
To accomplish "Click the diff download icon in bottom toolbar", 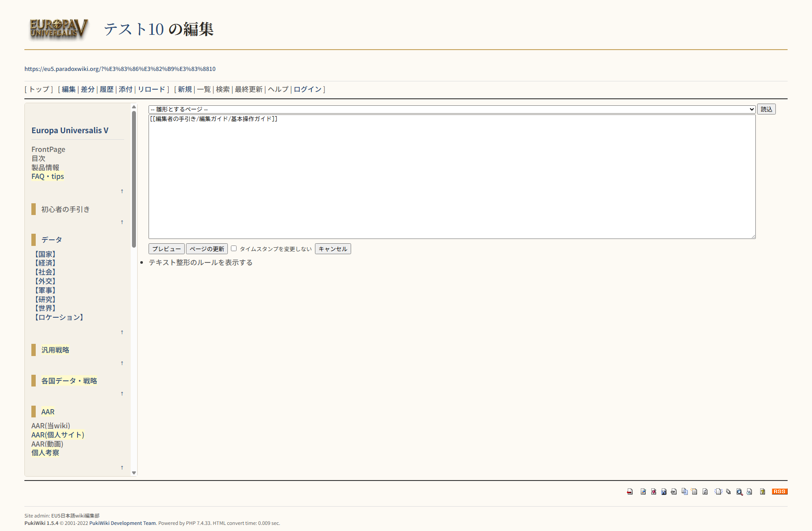I will pyautogui.click(x=653, y=491).
